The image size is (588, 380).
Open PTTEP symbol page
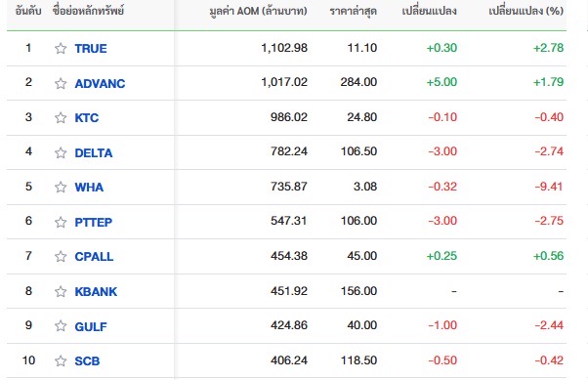pos(94,222)
